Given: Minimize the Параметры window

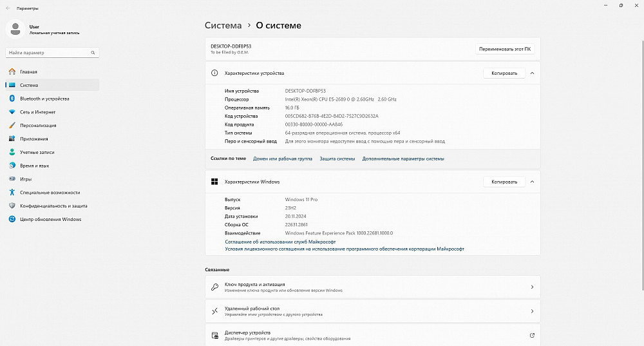Looking at the screenshot, I should [606, 5].
